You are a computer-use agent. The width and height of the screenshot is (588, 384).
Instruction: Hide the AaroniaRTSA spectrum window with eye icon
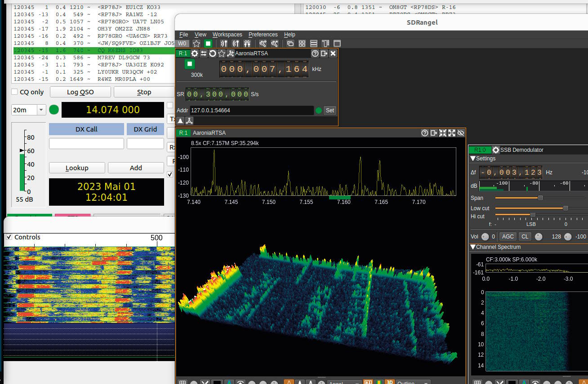tap(461, 133)
